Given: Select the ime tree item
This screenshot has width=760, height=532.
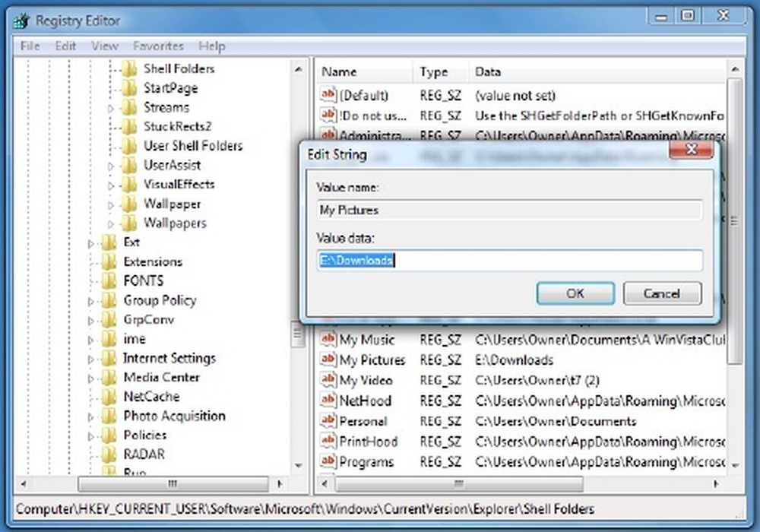Looking at the screenshot, I should pyautogui.click(x=135, y=339).
